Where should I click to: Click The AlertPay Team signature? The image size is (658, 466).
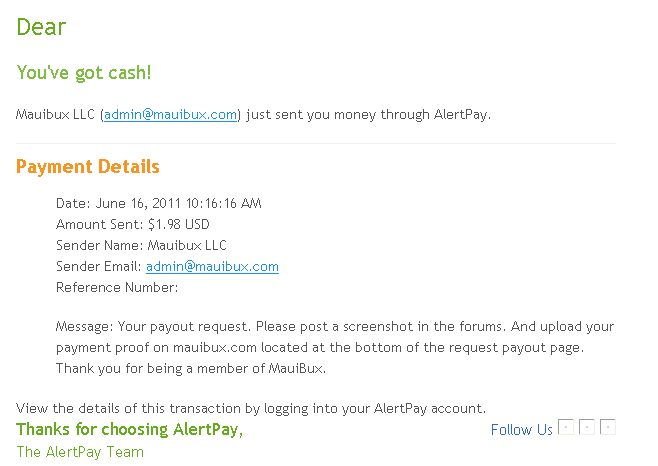(x=80, y=452)
